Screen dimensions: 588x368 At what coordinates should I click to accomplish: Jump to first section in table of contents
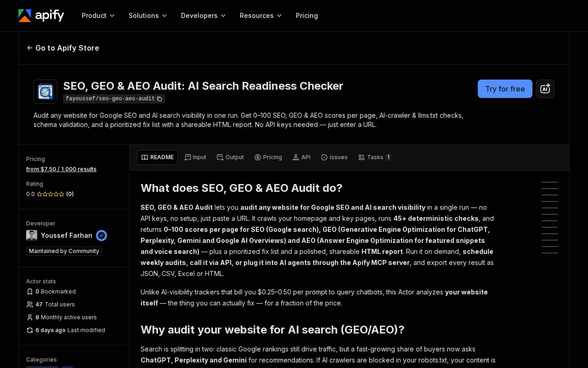point(550,182)
